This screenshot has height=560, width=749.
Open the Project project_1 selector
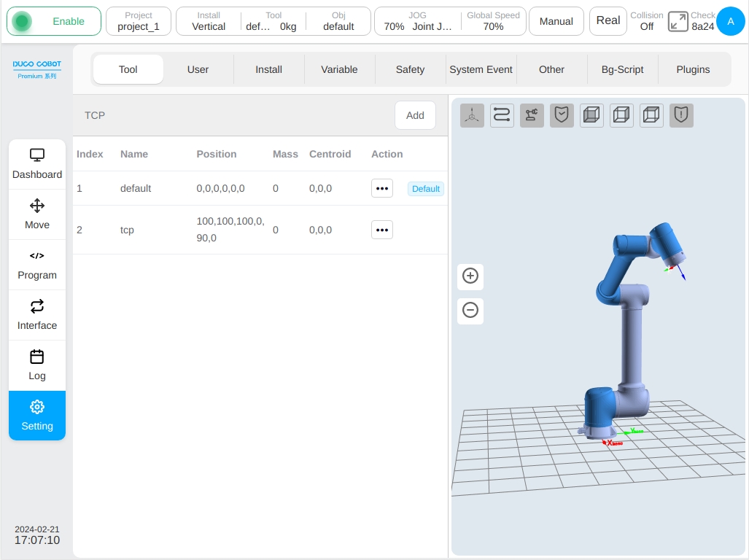[x=139, y=21]
